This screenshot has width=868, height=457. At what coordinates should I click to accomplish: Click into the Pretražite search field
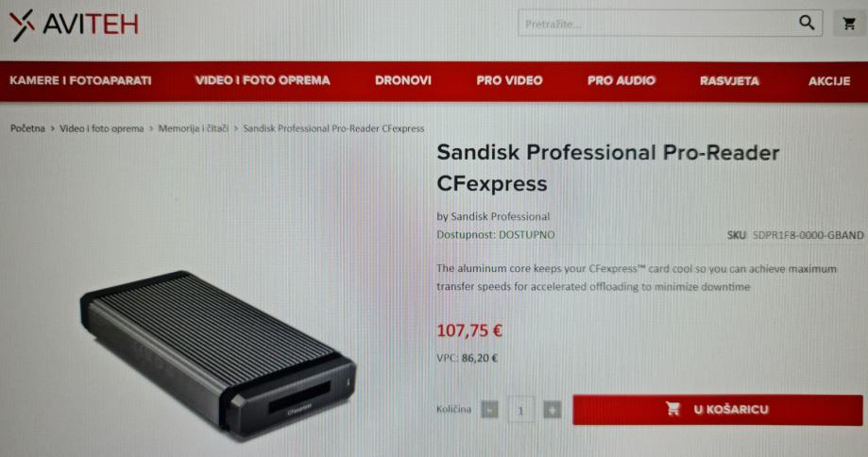coord(657,24)
